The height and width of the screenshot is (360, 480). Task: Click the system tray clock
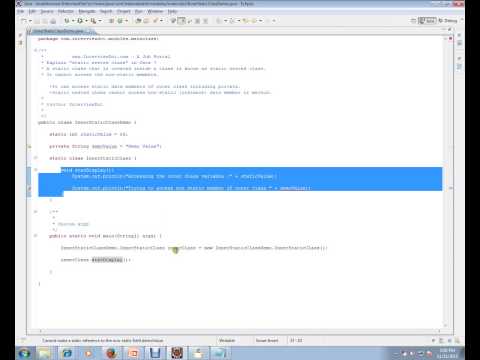(448, 353)
